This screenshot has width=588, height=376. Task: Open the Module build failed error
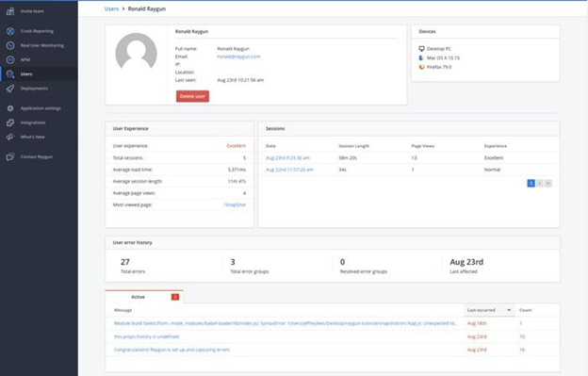pyautogui.click(x=286, y=323)
